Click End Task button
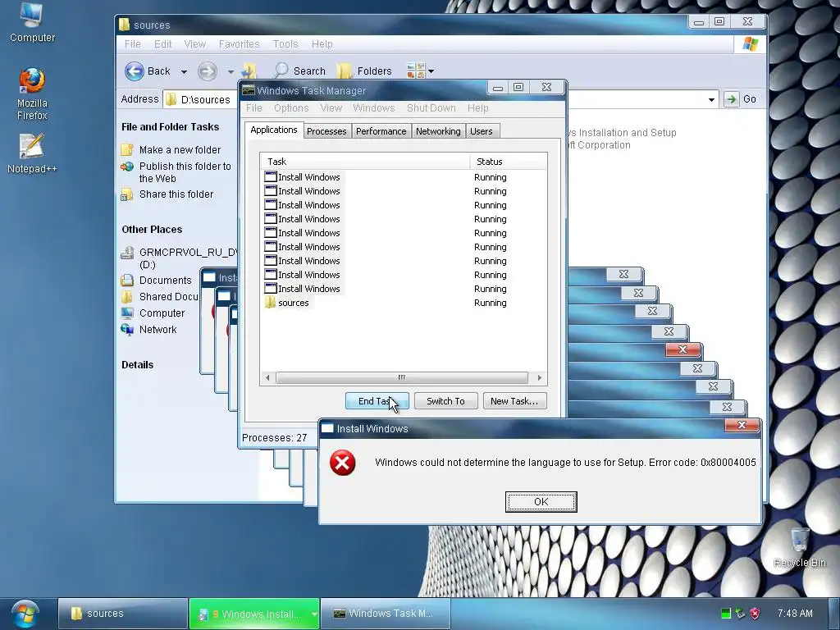Viewport: 840px width, 630px height. pos(377,401)
